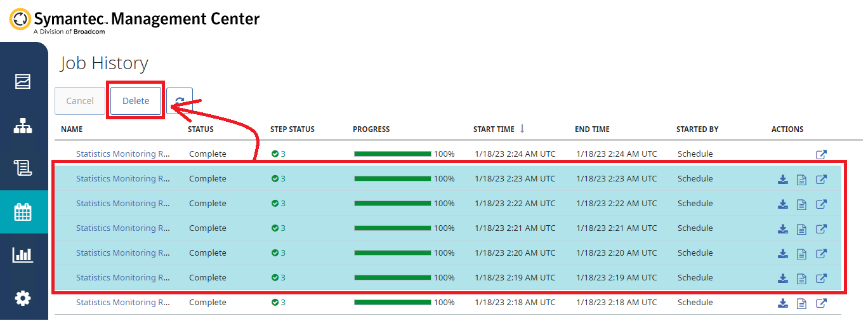Image resolution: width=868 pixels, height=328 pixels.
Task: Open the bar chart reports icon
Action: [x=23, y=255]
